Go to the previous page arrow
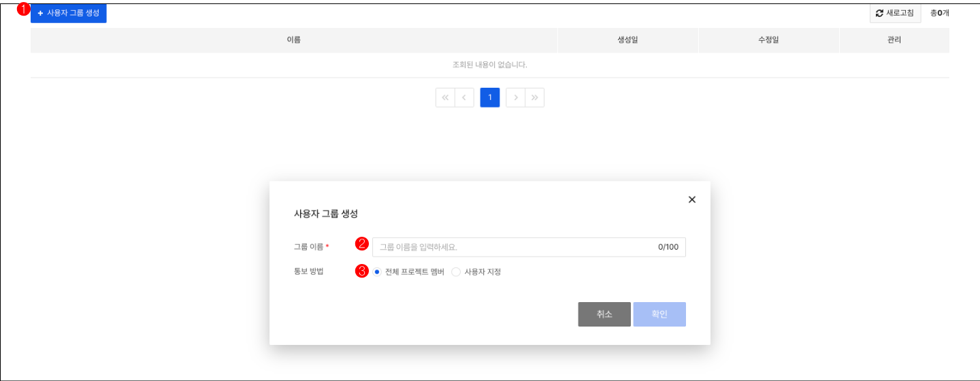The width and height of the screenshot is (980, 381). click(x=464, y=97)
